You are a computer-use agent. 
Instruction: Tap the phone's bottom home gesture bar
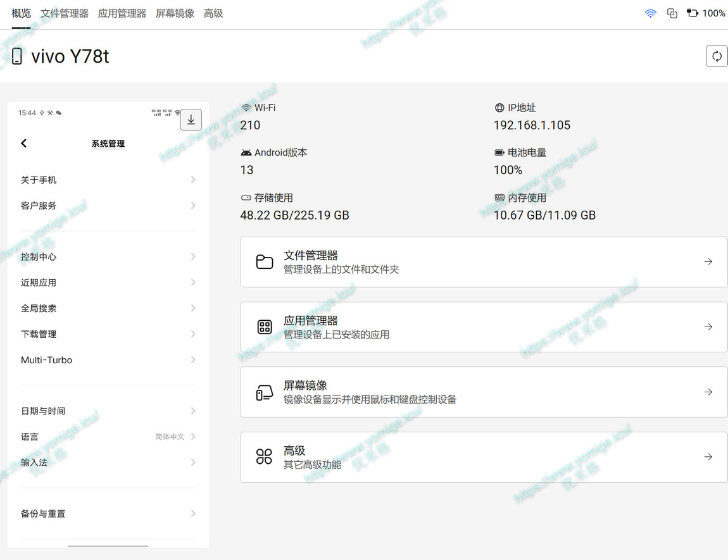(x=108, y=545)
